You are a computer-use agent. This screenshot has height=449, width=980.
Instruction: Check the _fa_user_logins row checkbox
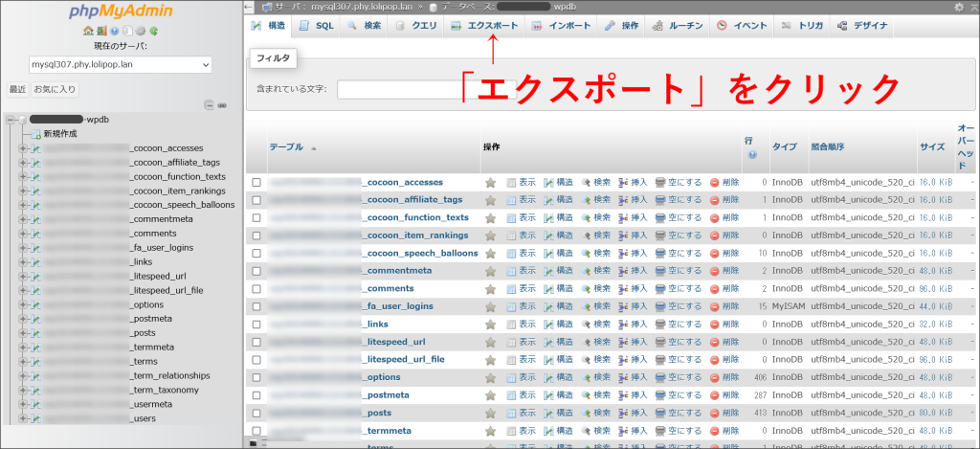(x=256, y=306)
